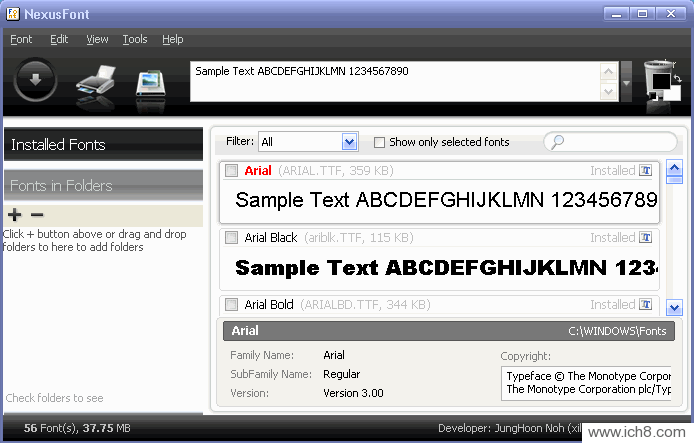This screenshot has width=694, height=443.
Task: Click (ARIAL.TTF, 359 KB) file info
Action: (335, 170)
